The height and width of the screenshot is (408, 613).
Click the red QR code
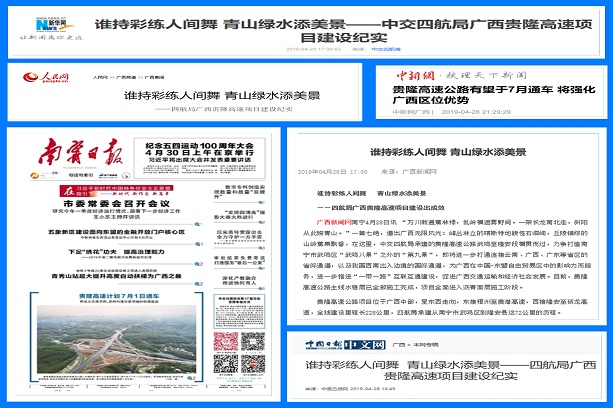226,342
